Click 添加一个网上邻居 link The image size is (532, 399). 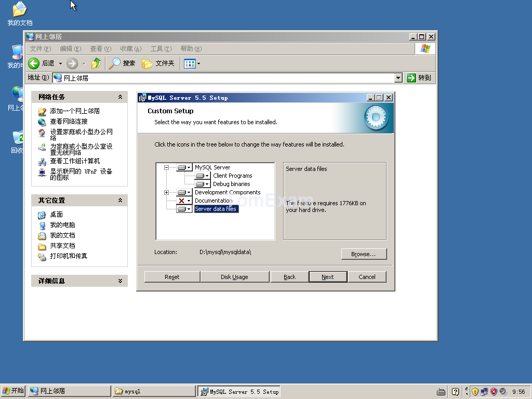pos(75,111)
